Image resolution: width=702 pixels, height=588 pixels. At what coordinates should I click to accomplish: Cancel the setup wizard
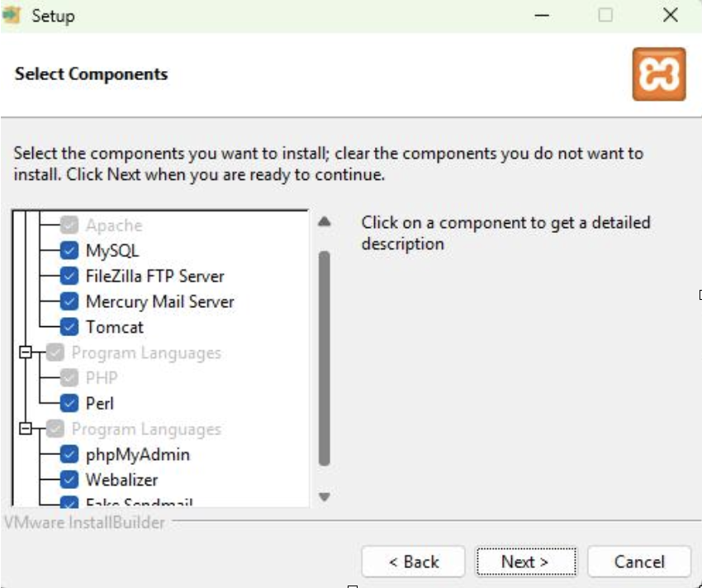[x=639, y=562]
